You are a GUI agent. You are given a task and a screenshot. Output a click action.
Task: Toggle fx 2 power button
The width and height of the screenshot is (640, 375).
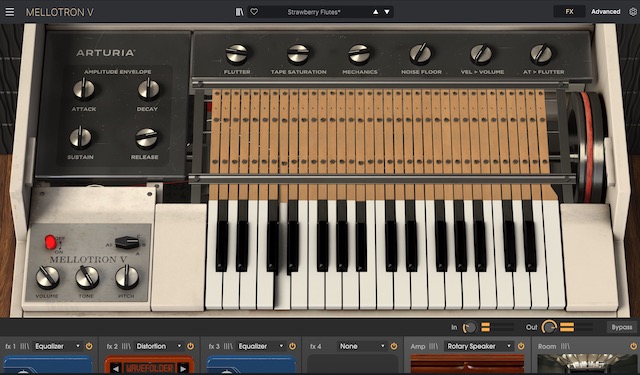(x=191, y=346)
